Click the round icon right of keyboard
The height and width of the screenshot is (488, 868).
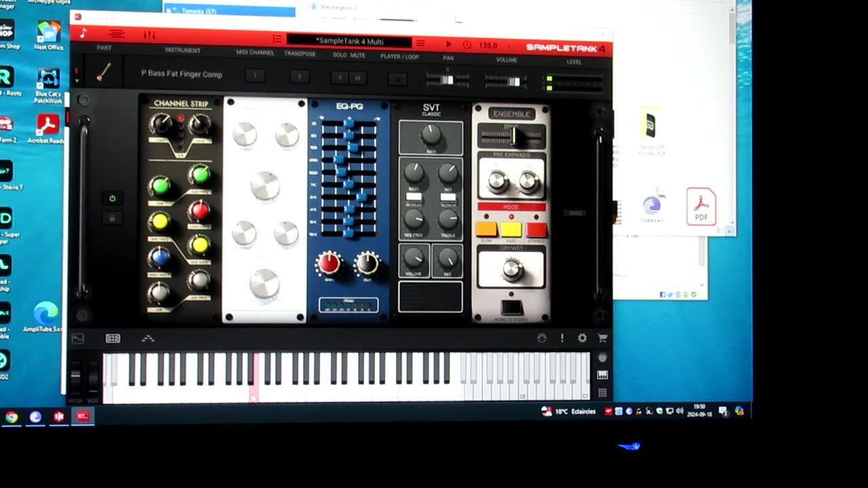(602, 358)
